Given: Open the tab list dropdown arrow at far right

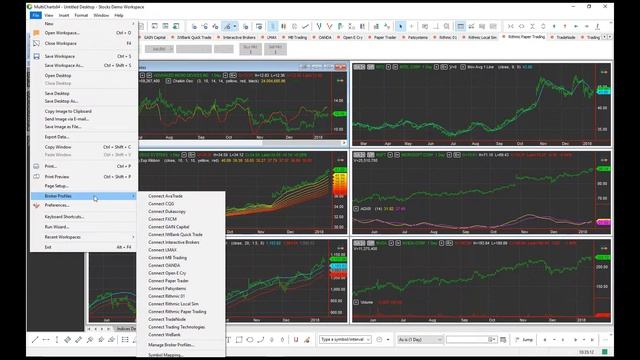Looking at the screenshot, I should pyautogui.click(x=610, y=37).
